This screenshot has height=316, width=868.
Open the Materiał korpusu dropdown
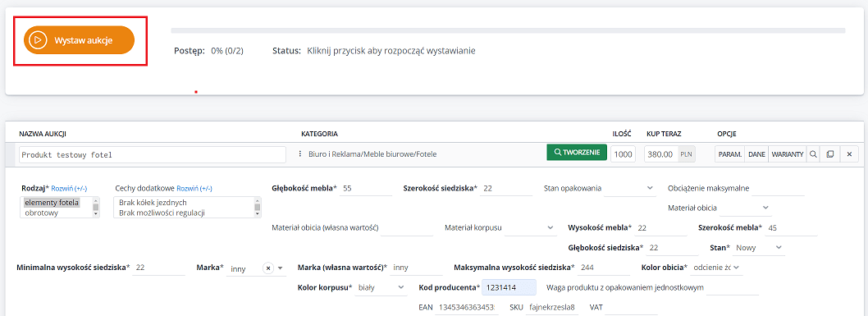pos(530,227)
